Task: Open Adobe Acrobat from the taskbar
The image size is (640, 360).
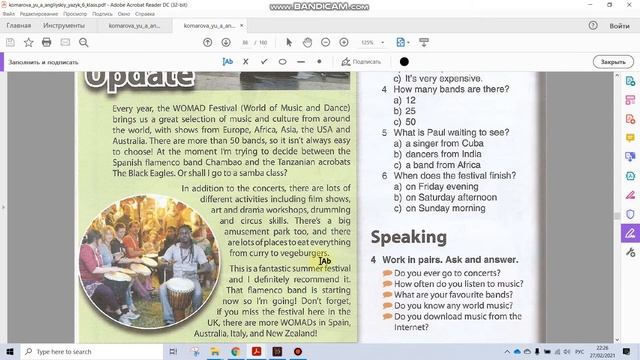Action: (x=256, y=351)
